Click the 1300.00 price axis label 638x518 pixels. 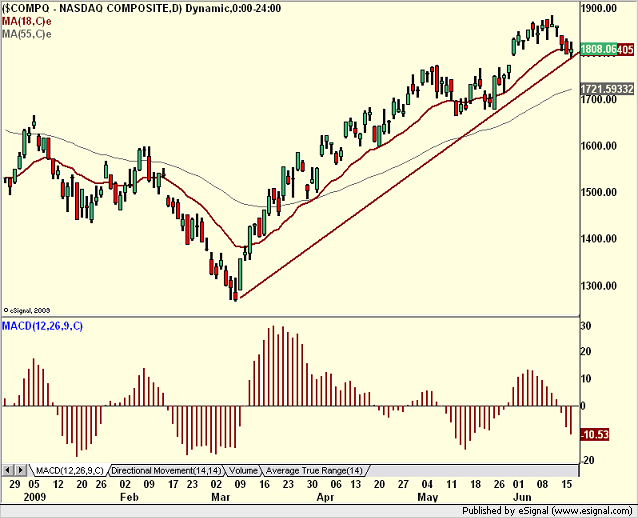click(599, 286)
